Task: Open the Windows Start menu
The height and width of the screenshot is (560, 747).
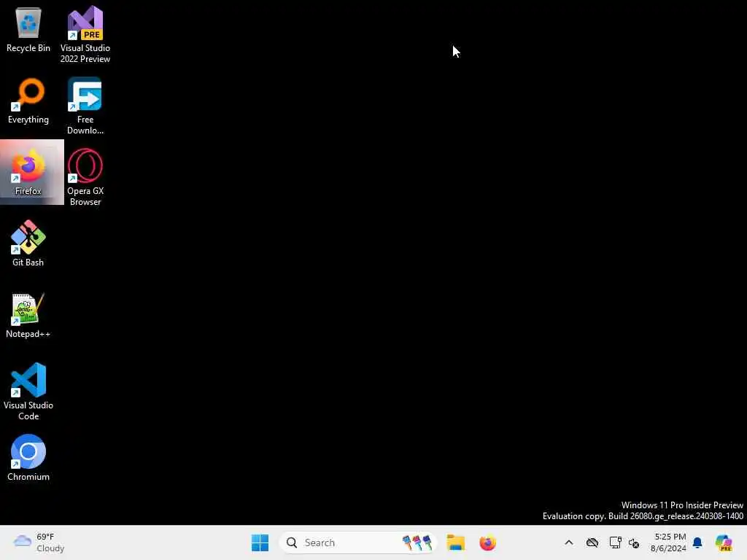Action: pos(260,542)
